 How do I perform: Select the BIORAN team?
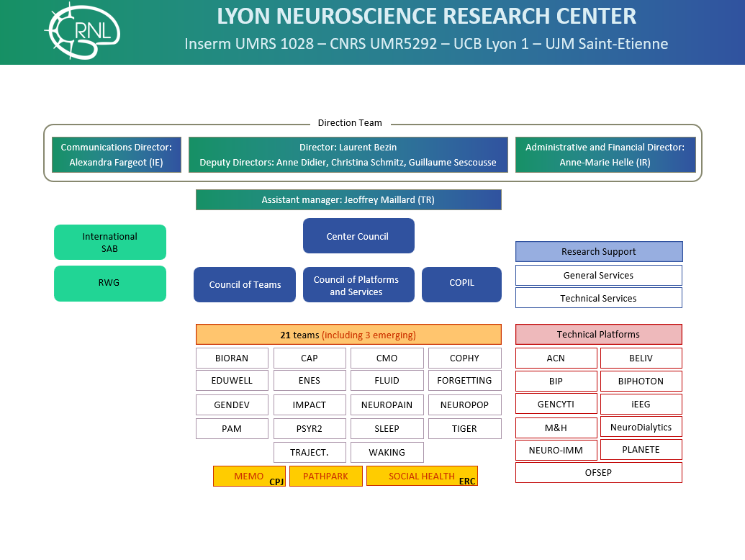[232, 358]
